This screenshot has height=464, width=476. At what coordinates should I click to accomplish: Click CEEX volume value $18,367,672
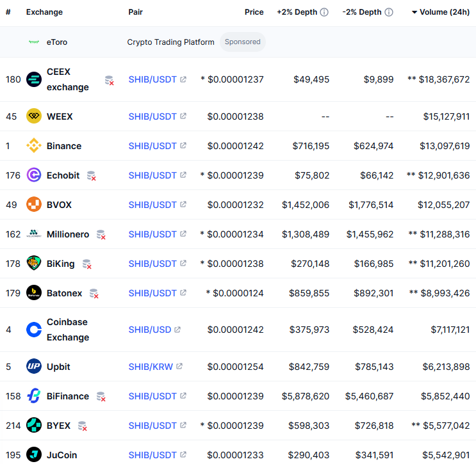click(x=444, y=79)
